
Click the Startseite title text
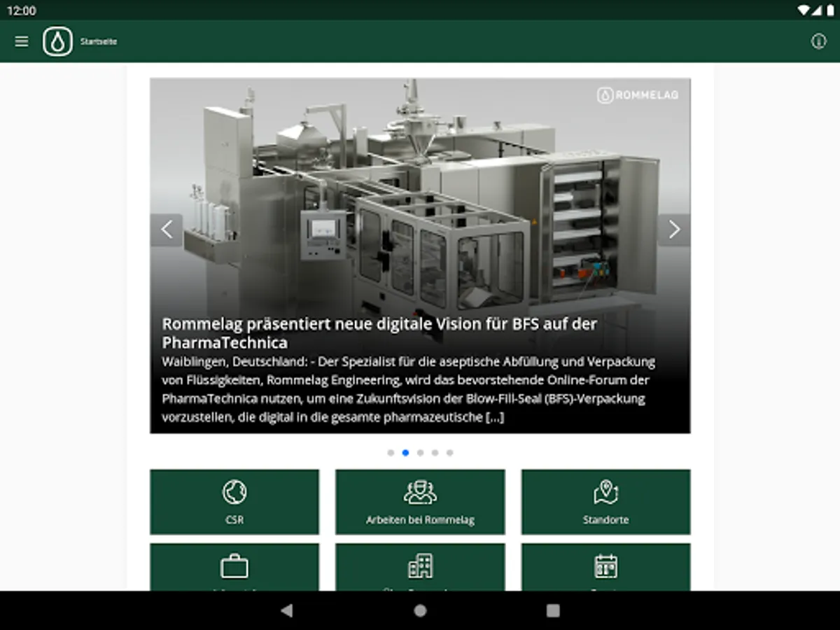coord(98,42)
